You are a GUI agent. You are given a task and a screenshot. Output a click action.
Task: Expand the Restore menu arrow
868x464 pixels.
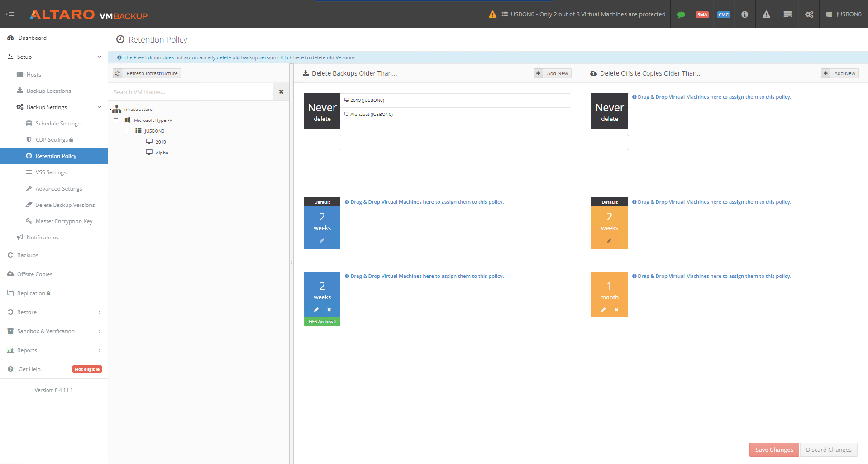100,312
